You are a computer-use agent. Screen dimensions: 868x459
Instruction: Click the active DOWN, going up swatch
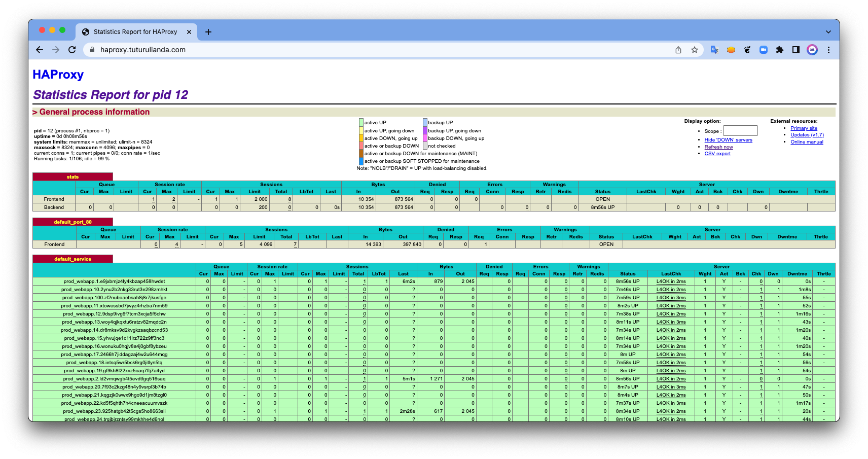361,138
